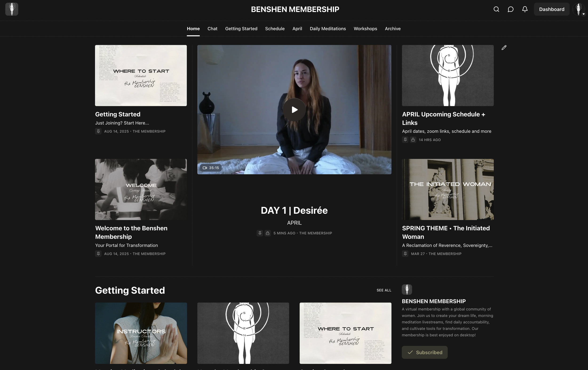
Task: Click SEE ALL for Getting Started
Action: (x=384, y=290)
